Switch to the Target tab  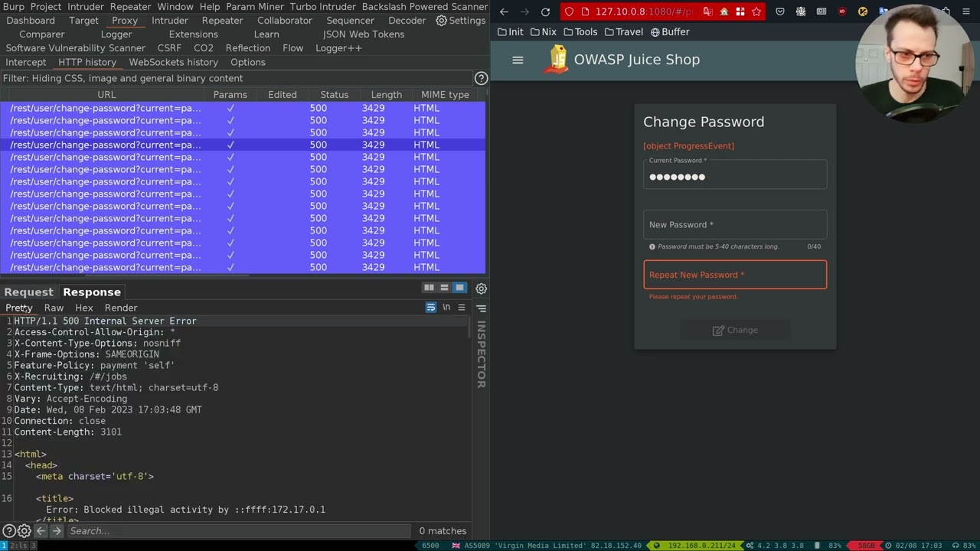(x=83, y=21)
